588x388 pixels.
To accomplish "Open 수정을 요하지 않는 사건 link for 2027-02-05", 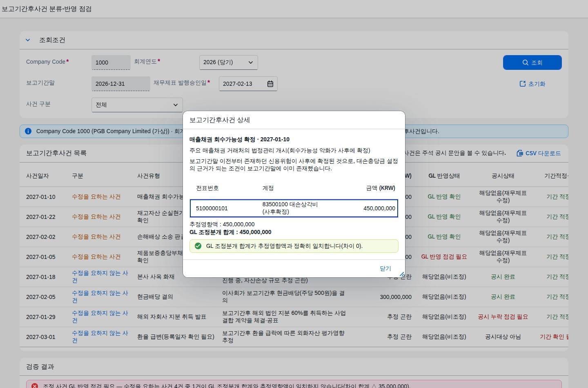I will [x=100, y=297].
